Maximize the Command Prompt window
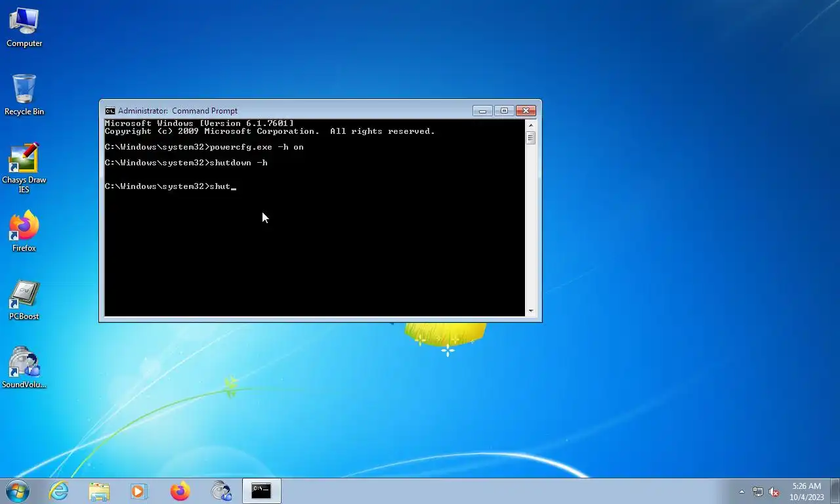Screen dimensions: 840x504 coord(504,111)
